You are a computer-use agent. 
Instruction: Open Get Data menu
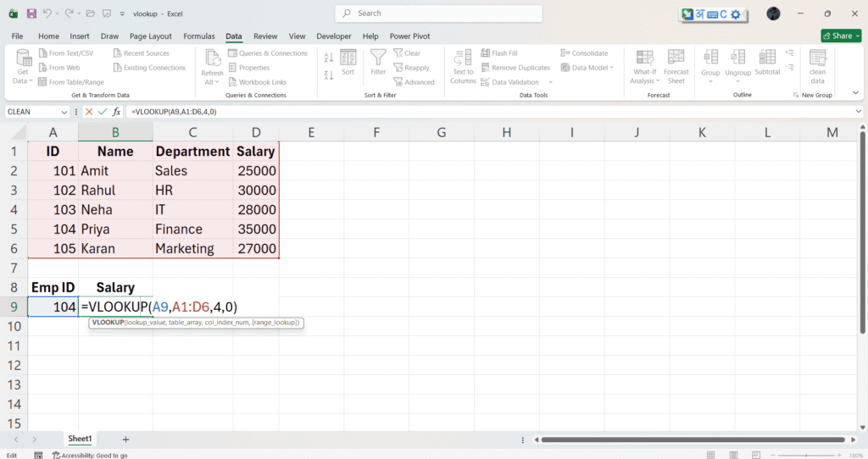[23, 67]
